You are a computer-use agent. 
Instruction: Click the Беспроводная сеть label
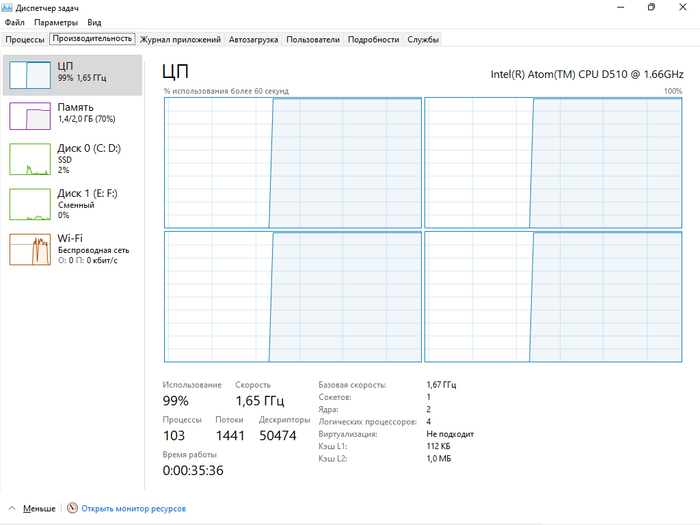pos(93,250)
